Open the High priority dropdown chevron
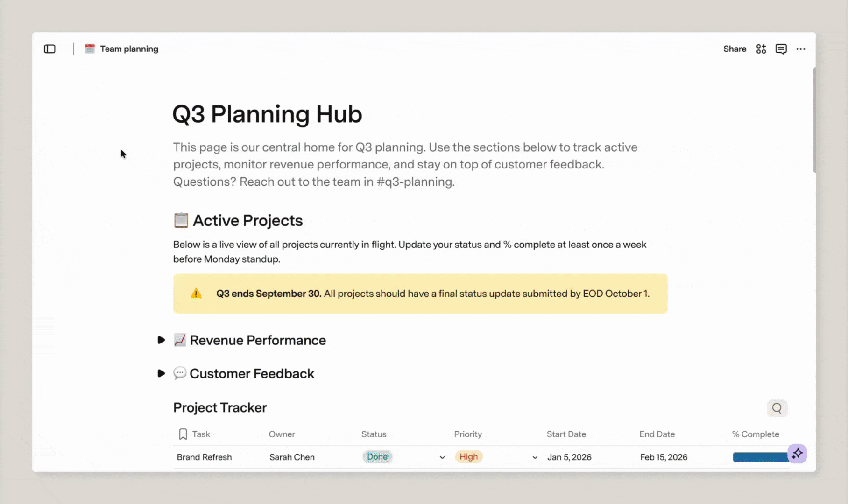This screenshot has width=848, height=504. click(535, 457)
